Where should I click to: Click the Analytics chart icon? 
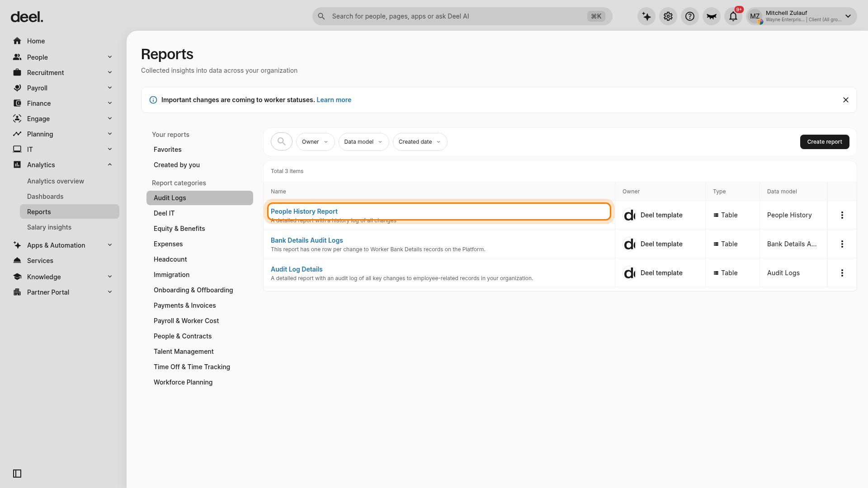pos(17,165)
